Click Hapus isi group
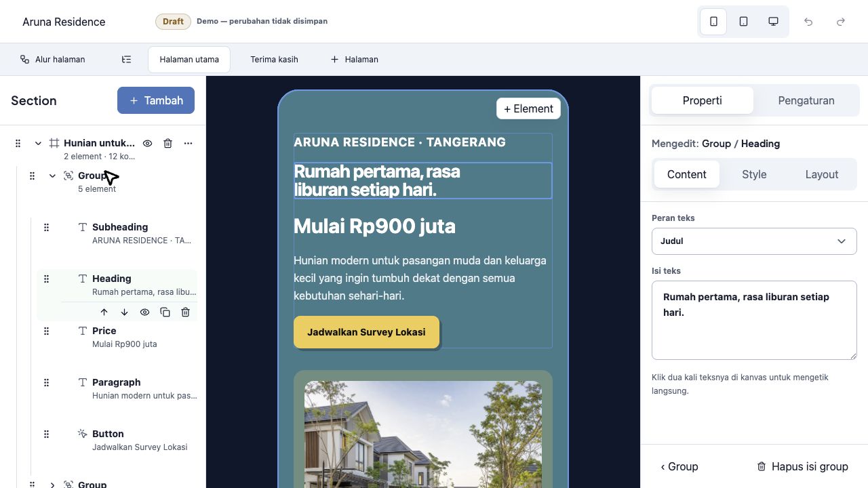 (x=803, y=466)
